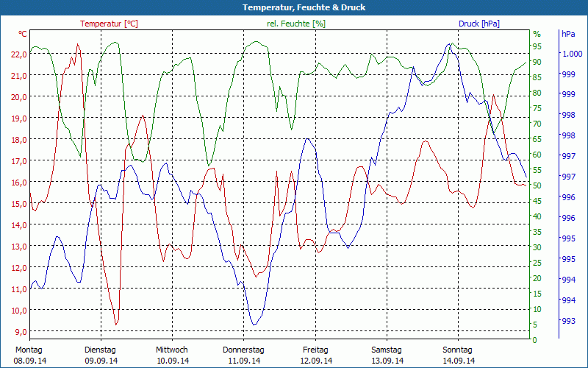Image resolution: width=588 pixels, height=368 pixels.
Task: Select the "Freitag" day label
Action: point(315,350)
